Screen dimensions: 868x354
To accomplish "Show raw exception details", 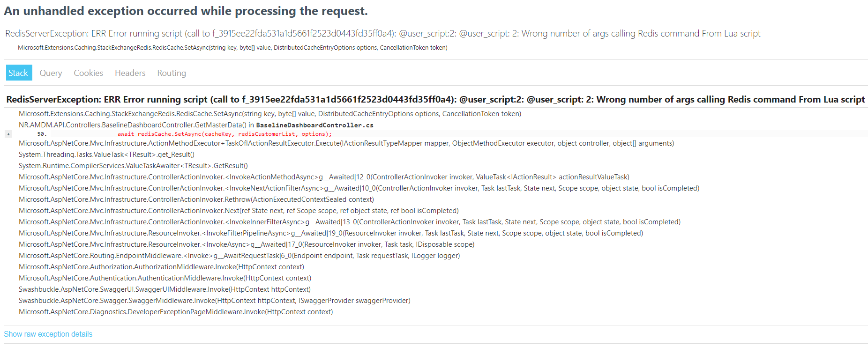I will [48, 334].
